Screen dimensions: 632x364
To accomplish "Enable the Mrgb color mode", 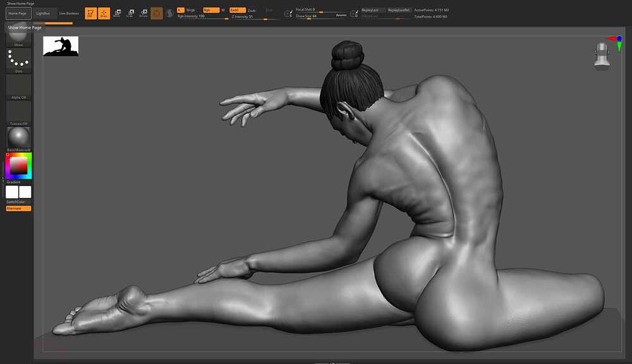I will (191, 9).
